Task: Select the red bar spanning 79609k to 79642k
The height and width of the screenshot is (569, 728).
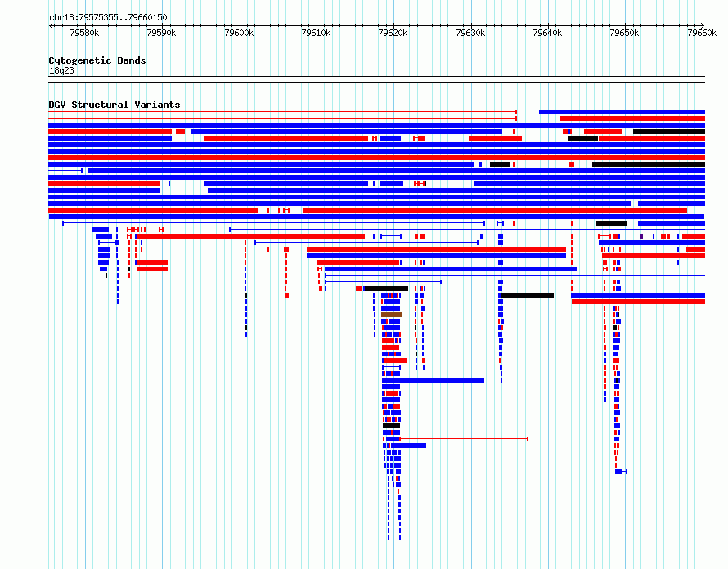Action: click(437, 249)
